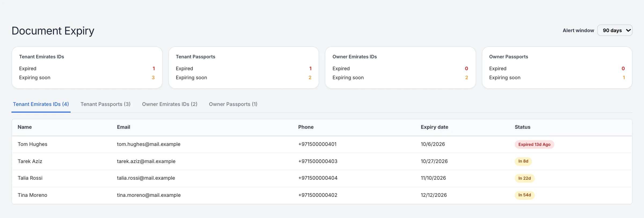This screenshot has width=644, height=218.
Task: Click email talia.rossi@mail.example
Action: (x=146, y=178)
